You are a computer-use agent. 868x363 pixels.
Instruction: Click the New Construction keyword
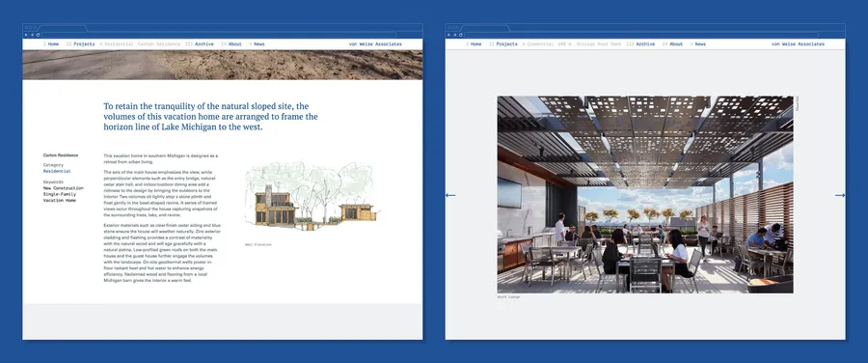click(64, 188)
